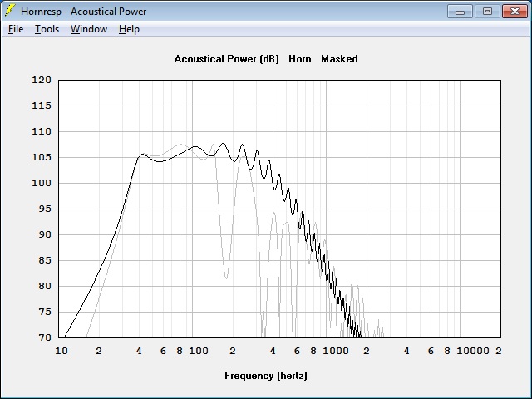Click the 90 value on the dB axis
This screenshot has width=532, height=399.
pyautogui.click(x=44, y=234)
